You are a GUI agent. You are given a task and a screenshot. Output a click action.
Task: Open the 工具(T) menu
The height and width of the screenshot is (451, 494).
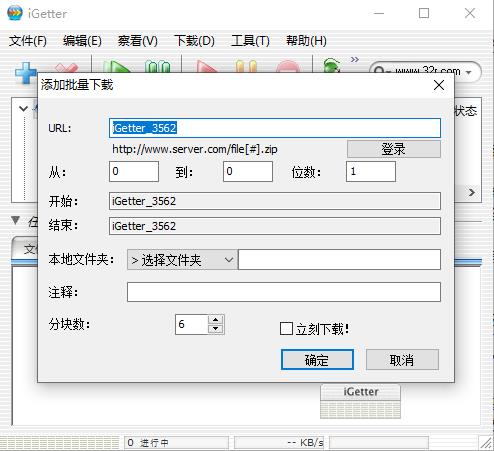coord(250,41)
